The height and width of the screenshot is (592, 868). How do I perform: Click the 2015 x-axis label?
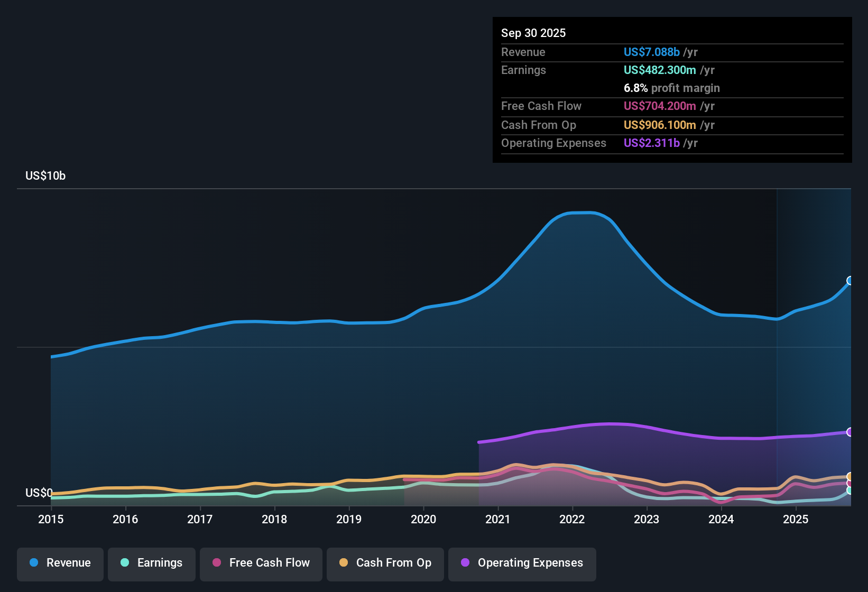pyautogui.click(x=51, y=520)
